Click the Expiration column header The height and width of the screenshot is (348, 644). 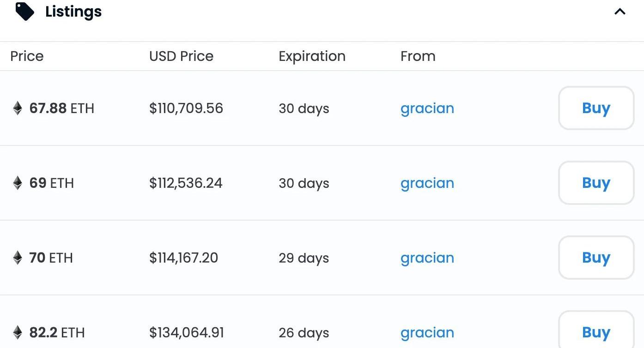(312, 56)
